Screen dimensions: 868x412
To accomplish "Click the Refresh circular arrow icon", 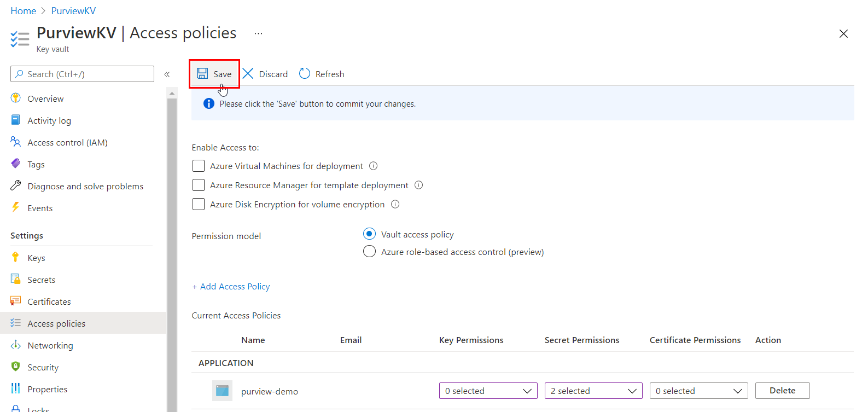I will [305, 74].
